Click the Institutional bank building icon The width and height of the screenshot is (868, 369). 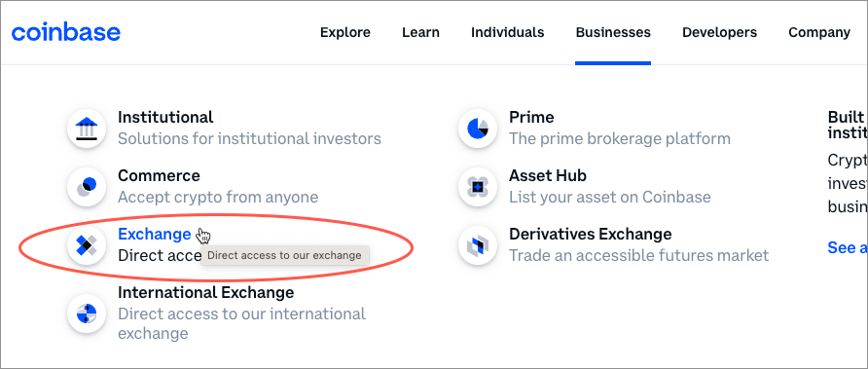point(86,128)
